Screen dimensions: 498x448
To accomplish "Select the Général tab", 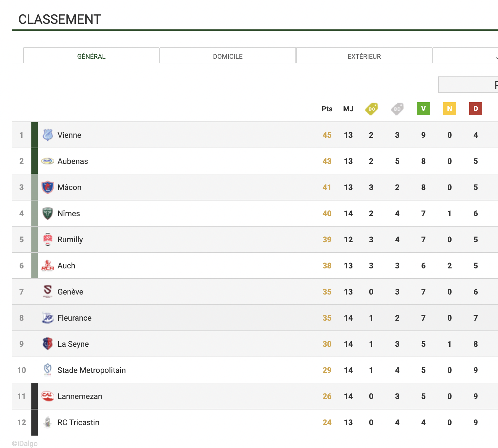I will 91,56.
